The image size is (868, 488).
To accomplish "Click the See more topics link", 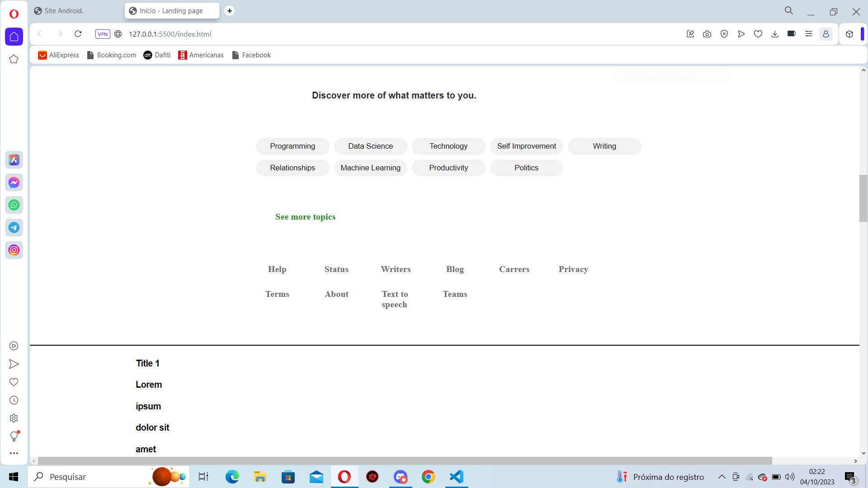I will pyautogui.click(x=305, y=217).
